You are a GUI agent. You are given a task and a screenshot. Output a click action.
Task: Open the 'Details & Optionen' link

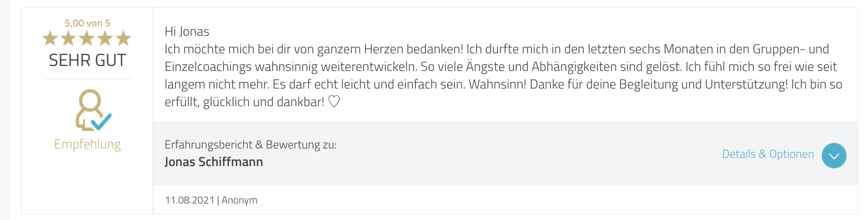pyautogui.click(x=768, y=154)
